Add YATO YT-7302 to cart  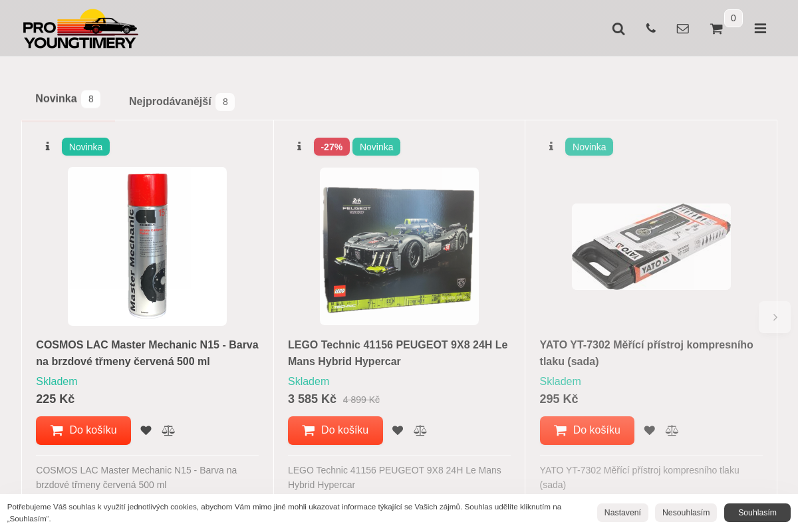(x=587, y=430)
